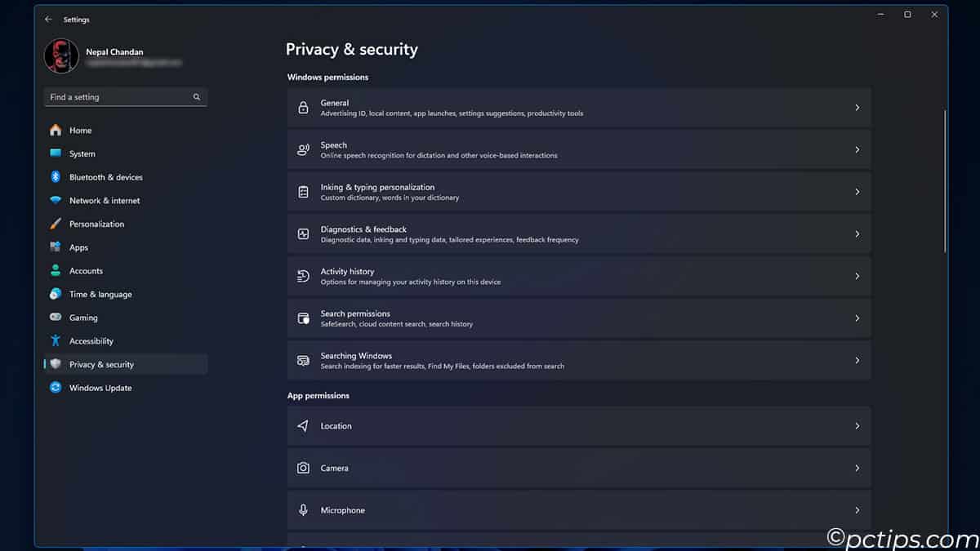Click the General lock icon

click(303, 108)
